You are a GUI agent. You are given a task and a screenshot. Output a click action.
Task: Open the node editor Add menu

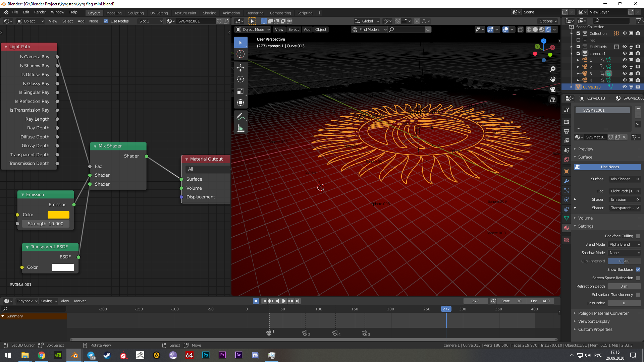tap(81, 21)
